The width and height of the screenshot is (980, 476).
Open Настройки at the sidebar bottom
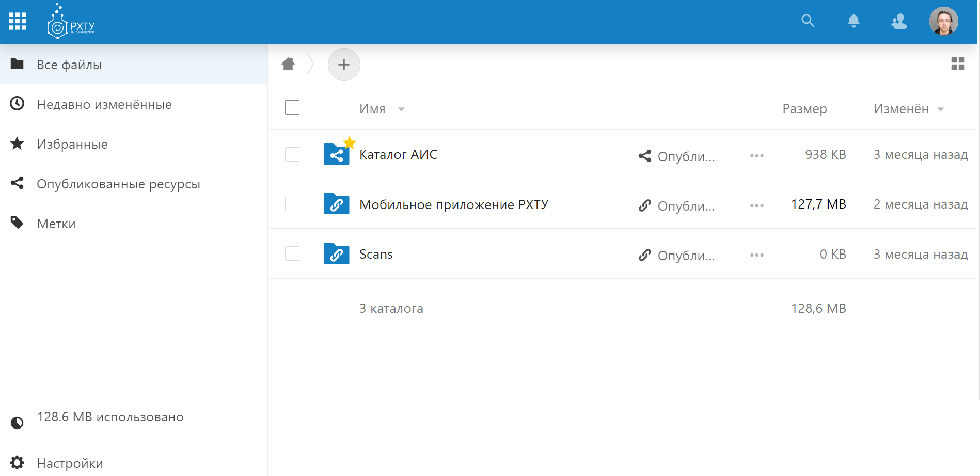[70, 463]
